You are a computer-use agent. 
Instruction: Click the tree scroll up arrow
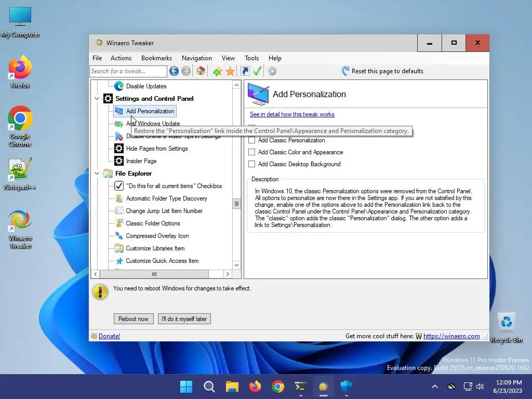click(x=236, y=85)
